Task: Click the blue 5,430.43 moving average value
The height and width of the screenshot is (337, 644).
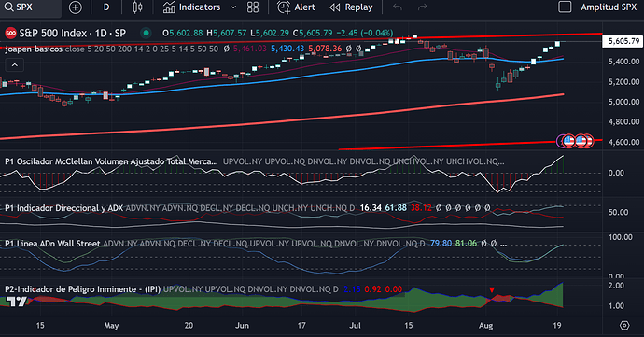Action: 287,49
